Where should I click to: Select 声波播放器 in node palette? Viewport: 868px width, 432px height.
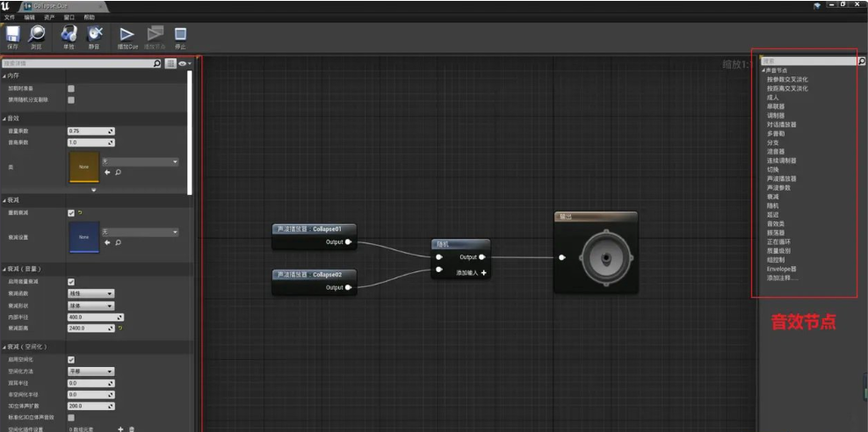point(782,178)
